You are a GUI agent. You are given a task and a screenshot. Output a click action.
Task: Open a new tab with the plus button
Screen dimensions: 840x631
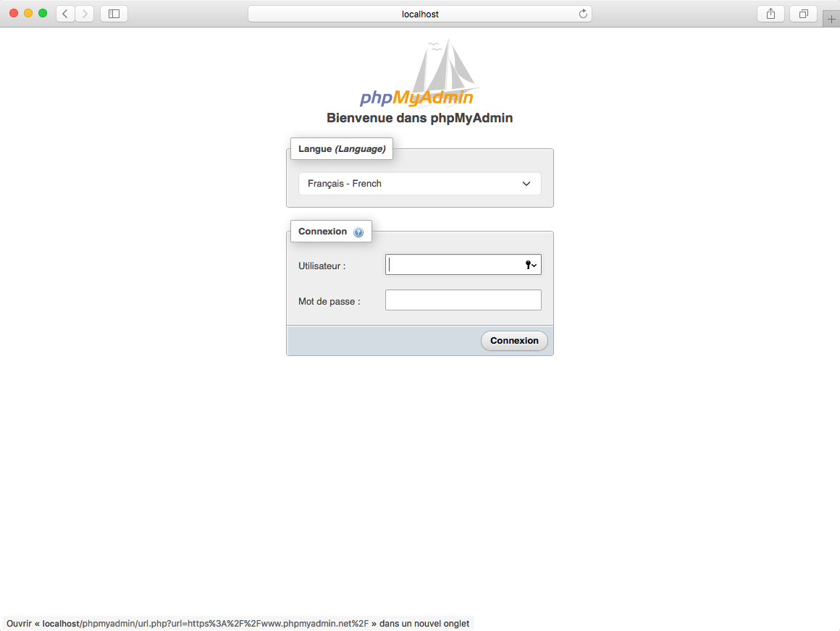coord(831,20)
